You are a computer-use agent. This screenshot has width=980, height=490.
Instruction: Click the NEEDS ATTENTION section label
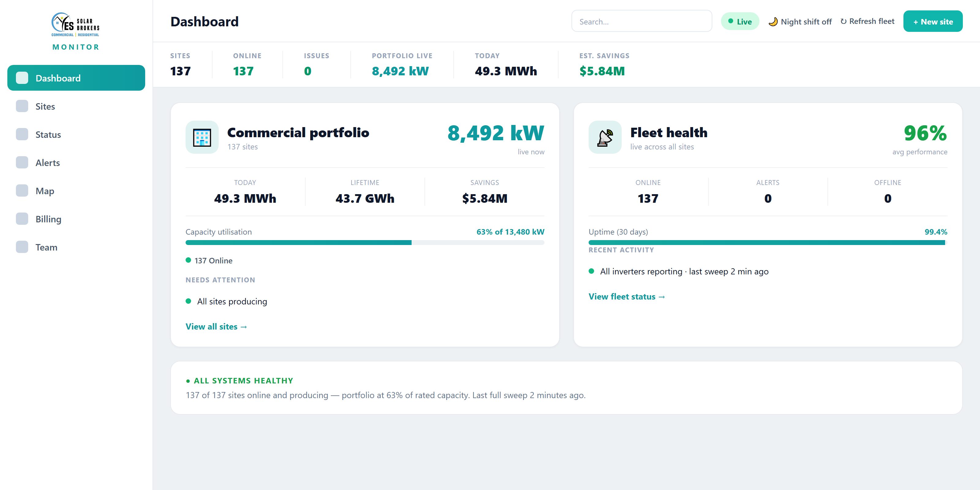tap(220, 280)
